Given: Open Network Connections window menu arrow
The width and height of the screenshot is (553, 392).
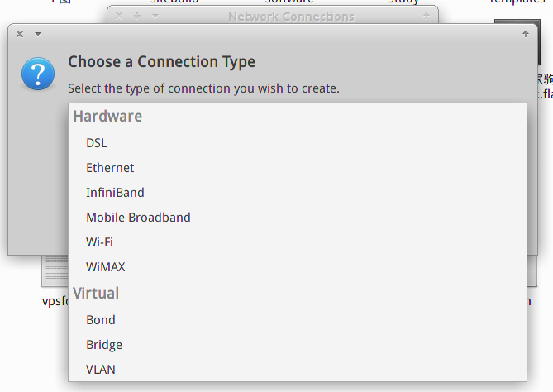Looking at the screenshot, I should click(155, 17).
